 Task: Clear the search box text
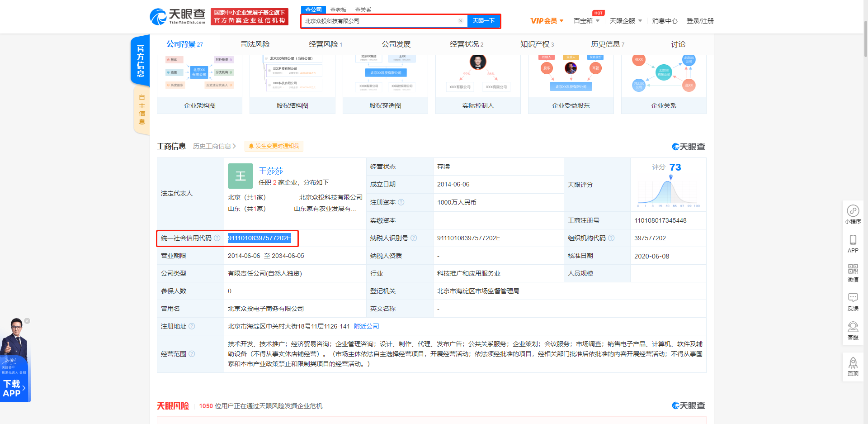click(460, 21)
